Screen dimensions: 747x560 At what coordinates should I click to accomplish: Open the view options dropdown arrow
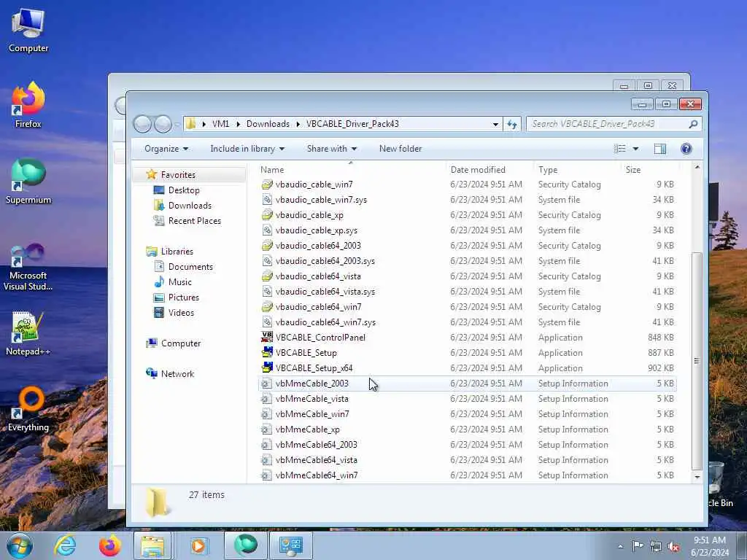pyautogui.click(x=635, y=149)
